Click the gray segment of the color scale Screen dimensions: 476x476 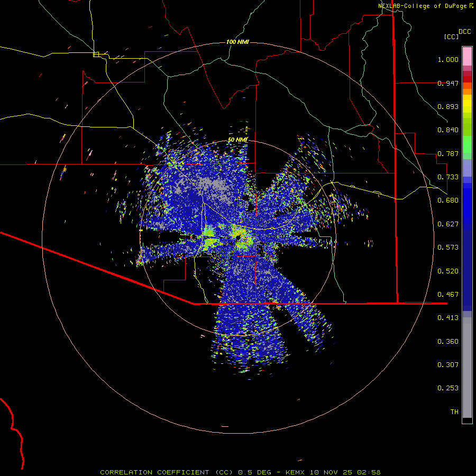tap(467, 368)
